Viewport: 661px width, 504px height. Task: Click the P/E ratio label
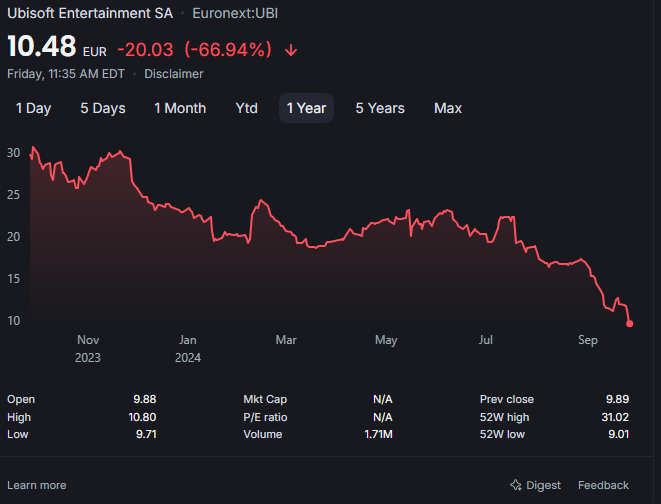click(x=265, y=417)
